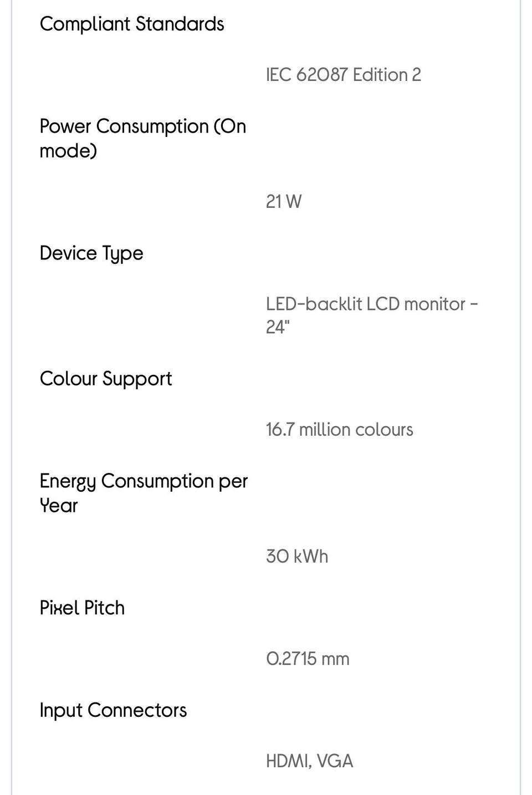This screenshot has height=795, width=532.
Task: Select the 30 kWh energy value
Action: pyautogui.click(x=297, y=556)
